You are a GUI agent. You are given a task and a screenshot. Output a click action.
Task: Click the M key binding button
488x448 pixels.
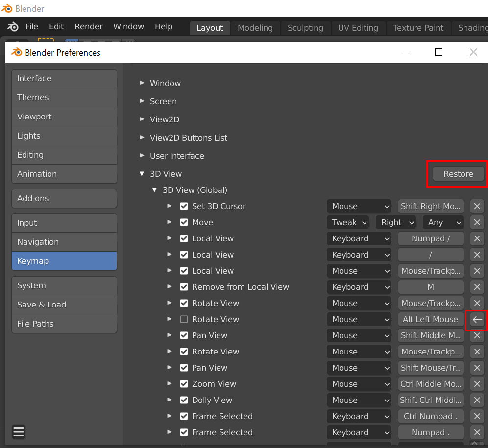click(x=431, y=287)
